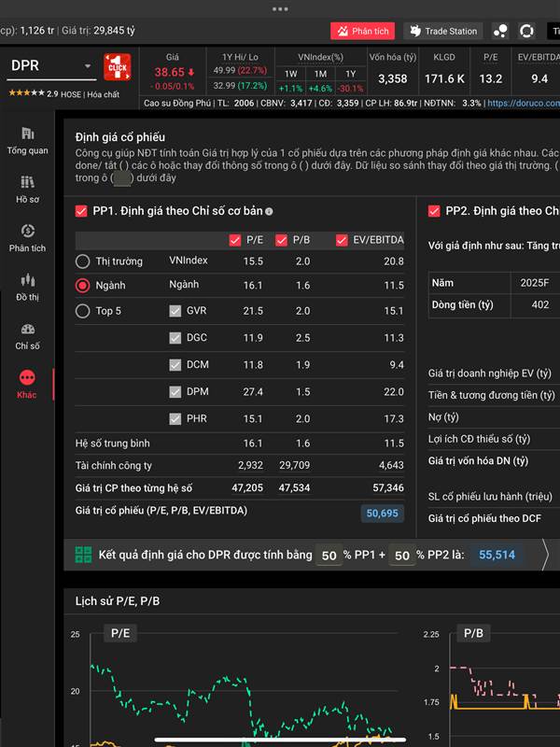
Task: Click the 1W VNIndex column header
Action: (291, 74)
